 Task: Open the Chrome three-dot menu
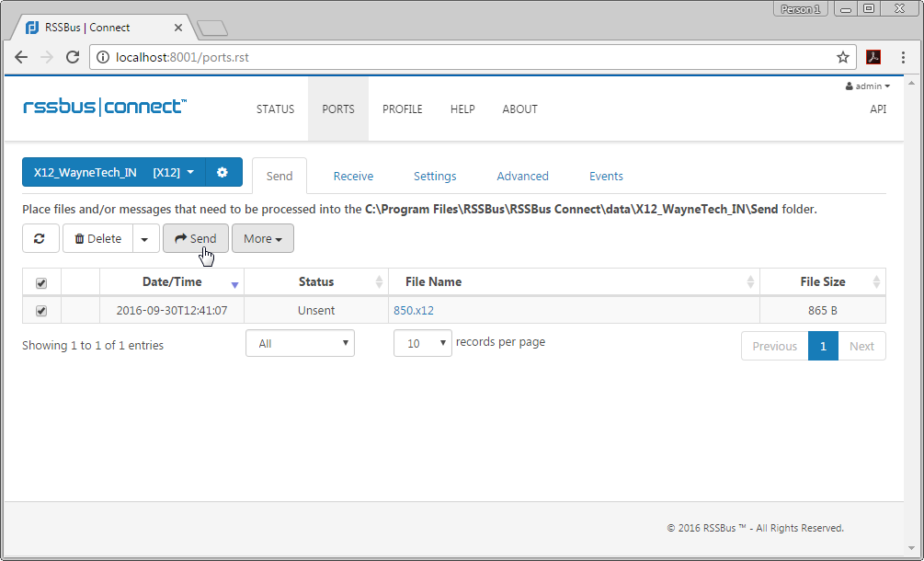pyautogui.click(x=903, y=57)
